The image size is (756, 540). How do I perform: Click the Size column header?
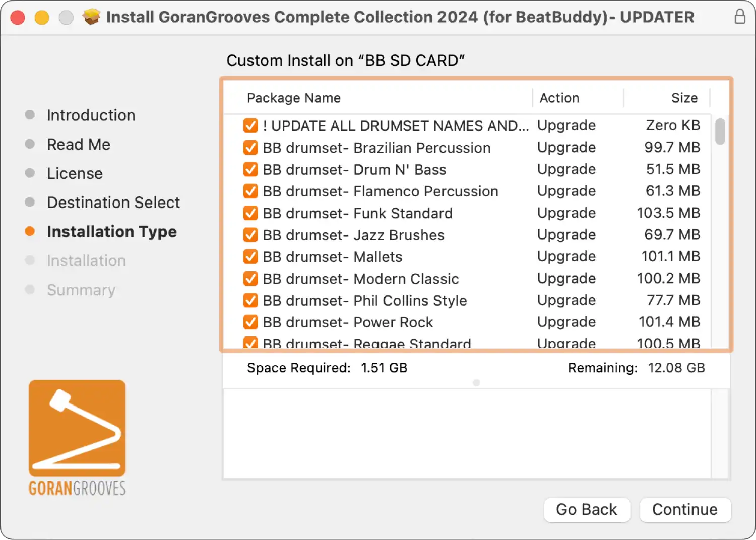684,98
